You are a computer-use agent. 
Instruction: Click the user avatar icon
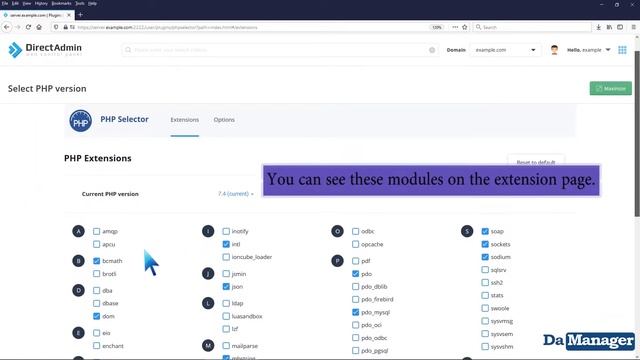click(554, 50)
